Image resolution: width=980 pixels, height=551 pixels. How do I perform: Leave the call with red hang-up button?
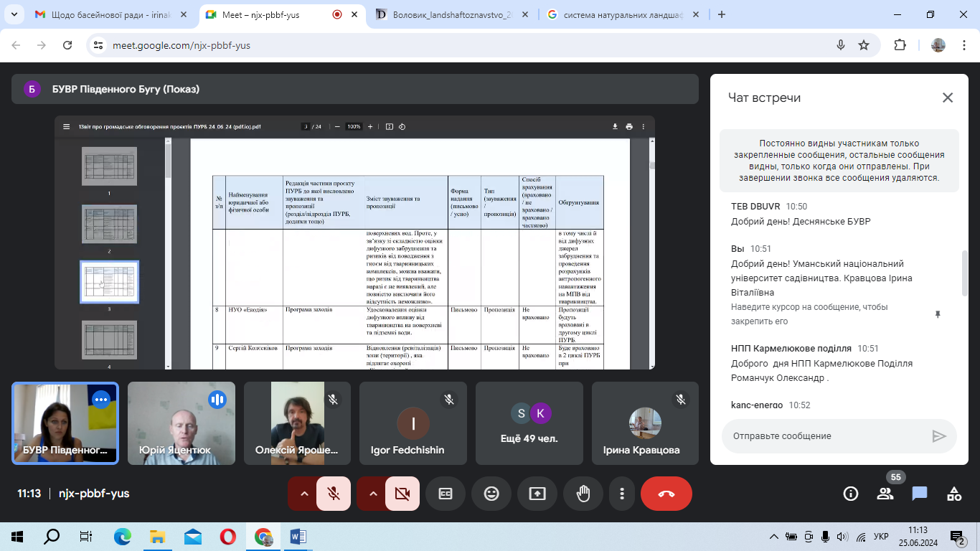[666, 494]
